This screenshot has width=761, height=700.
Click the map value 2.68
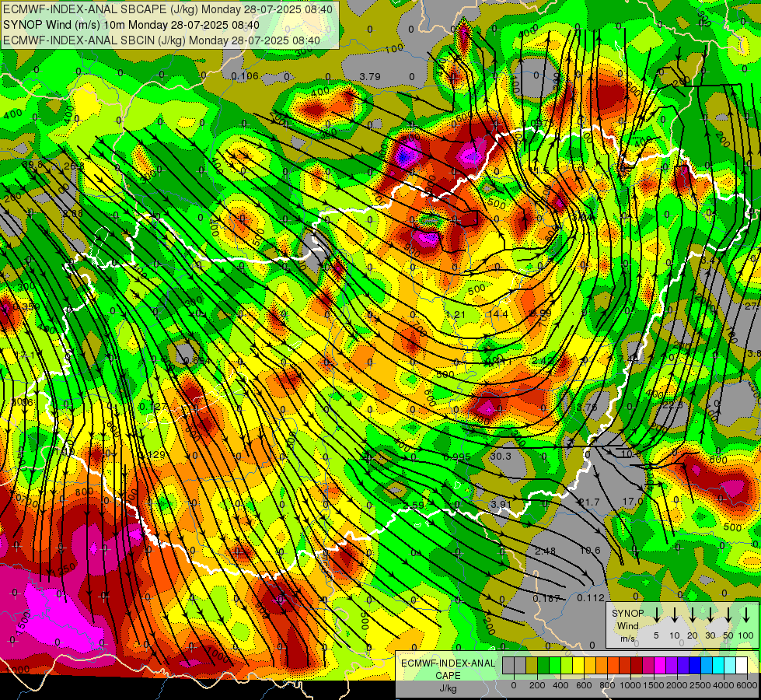(x=73, y=213)
